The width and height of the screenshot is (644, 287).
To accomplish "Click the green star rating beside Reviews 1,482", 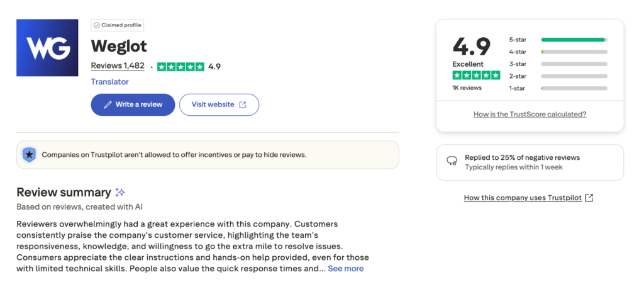I will tap(180, 67).
